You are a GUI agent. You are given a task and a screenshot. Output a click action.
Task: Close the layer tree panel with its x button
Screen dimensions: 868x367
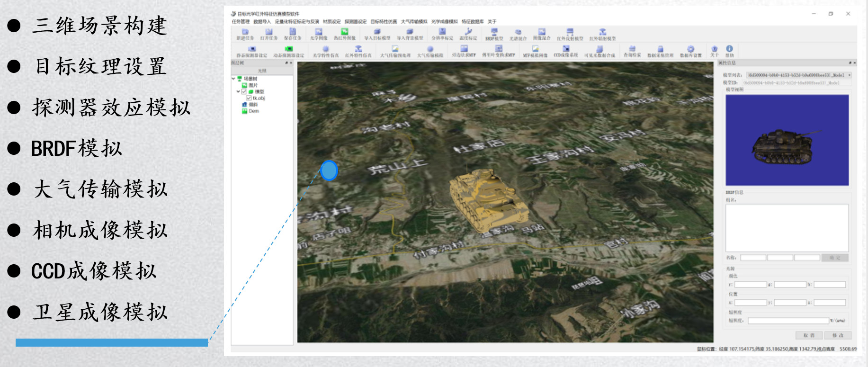(x=290, y=63)
